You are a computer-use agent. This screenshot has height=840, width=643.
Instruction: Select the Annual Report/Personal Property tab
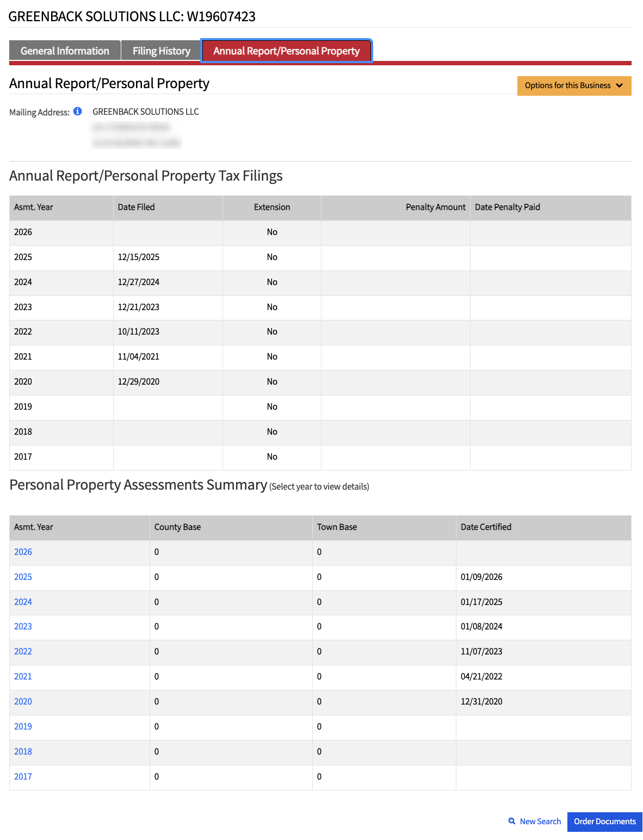point(287,51)
